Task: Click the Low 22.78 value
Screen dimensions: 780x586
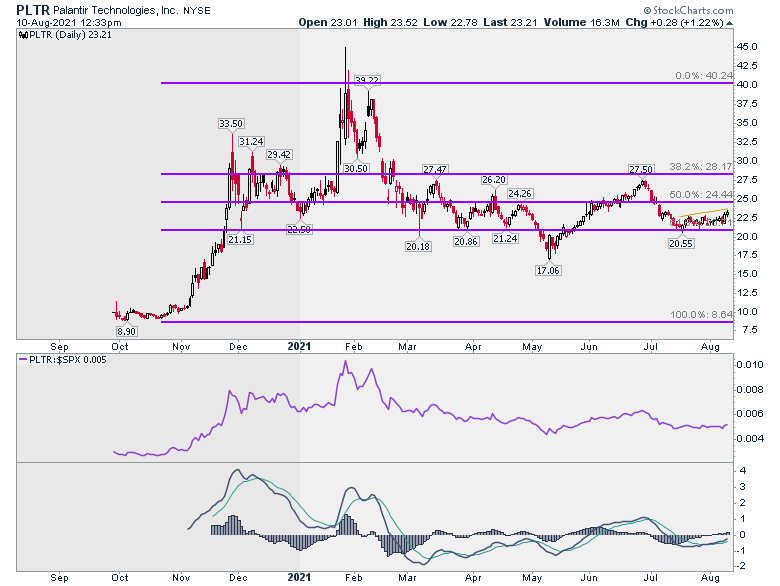Action: (451, 22)
